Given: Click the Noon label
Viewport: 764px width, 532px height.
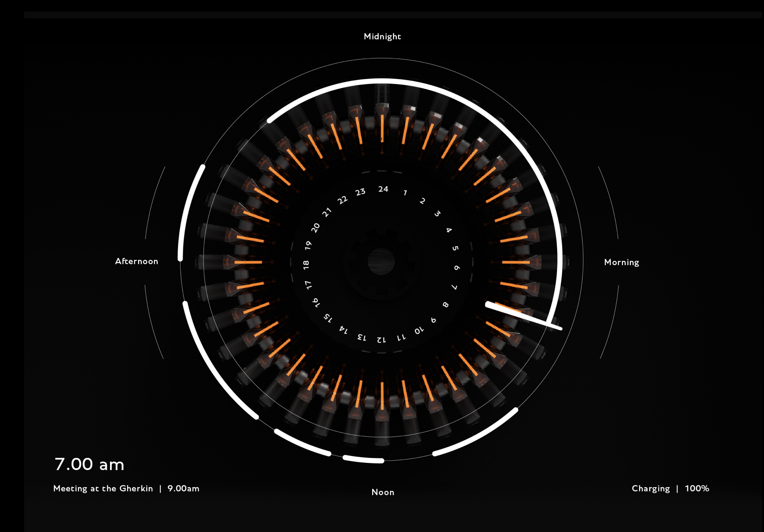Looking at the screenshot, I should coord(382,492).
